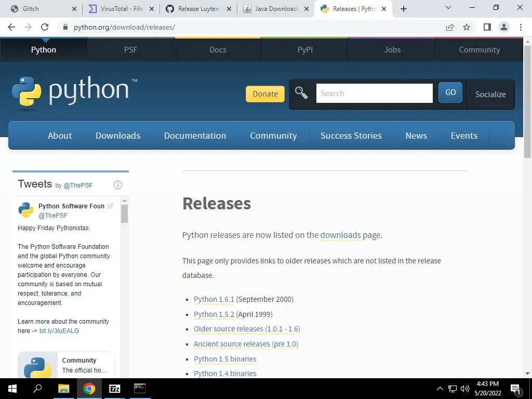
Task: Open the Docs top navigation item
Action: coord(218,50)
